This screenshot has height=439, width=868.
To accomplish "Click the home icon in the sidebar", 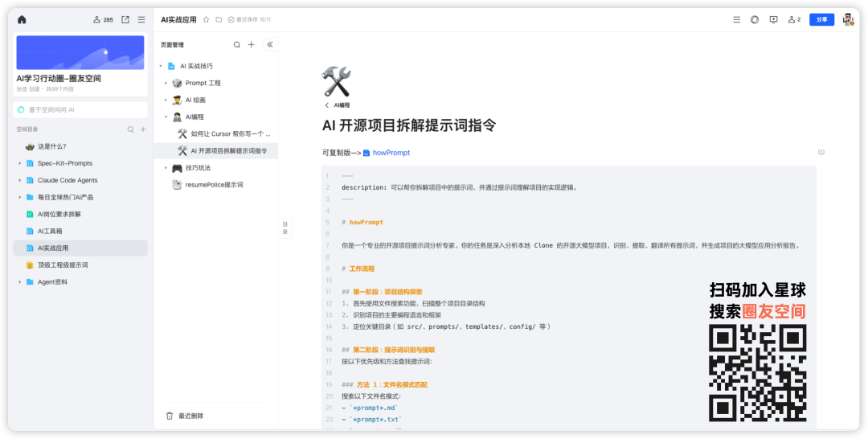I will click(x=22, y=19).
